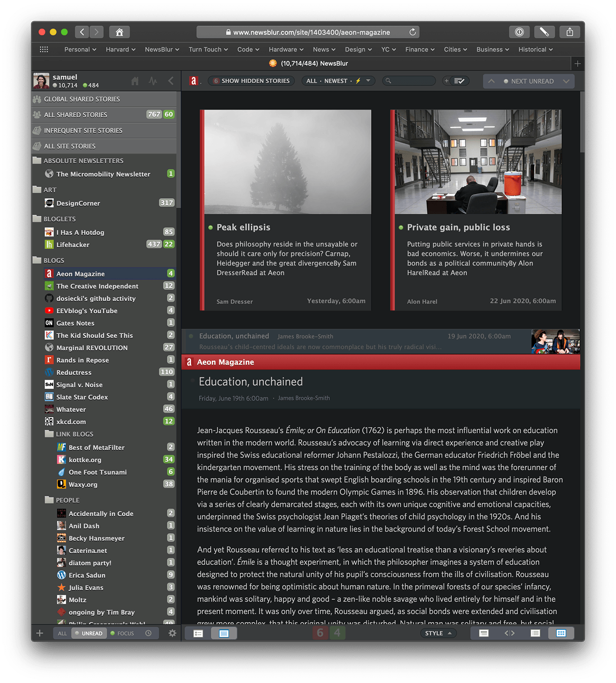
Task: Open the Education, unchained story thumbnail
Action: pyautogui.click(x=555, y=341)
